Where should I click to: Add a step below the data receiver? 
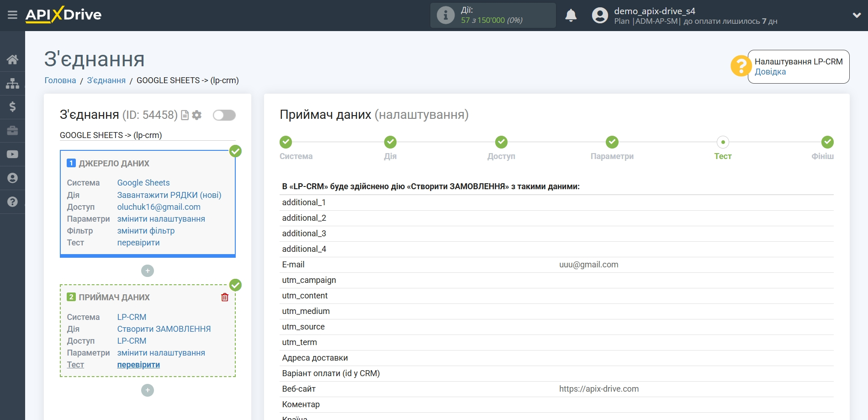(148, 390)
